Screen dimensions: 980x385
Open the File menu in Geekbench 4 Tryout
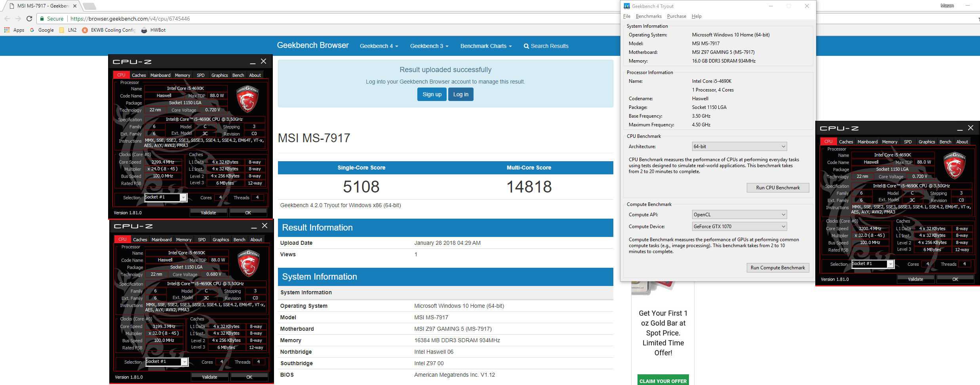click(x=627, y=16)
